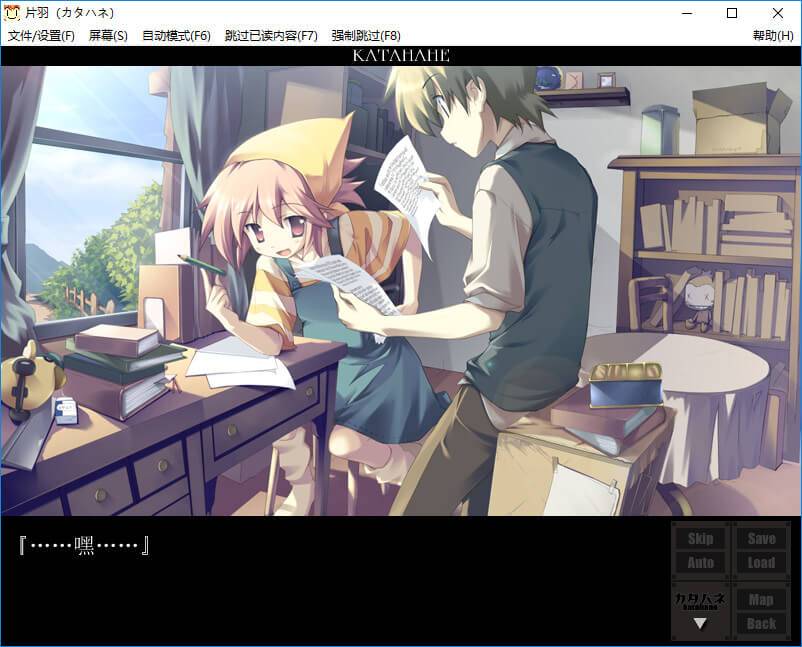802x647 pixels.
Task: Open the Load game screen
Action: pos(761,563)
